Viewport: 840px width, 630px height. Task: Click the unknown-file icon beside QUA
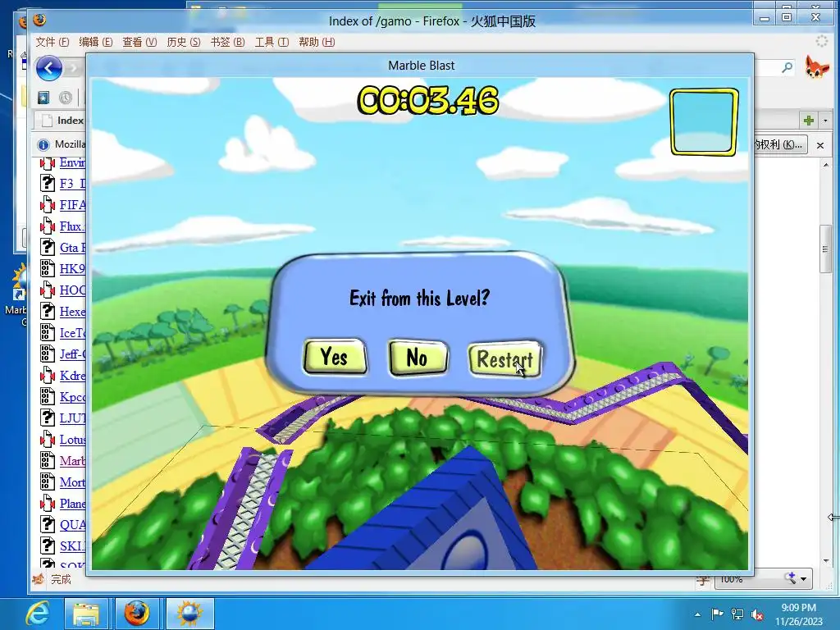(48, 524)
